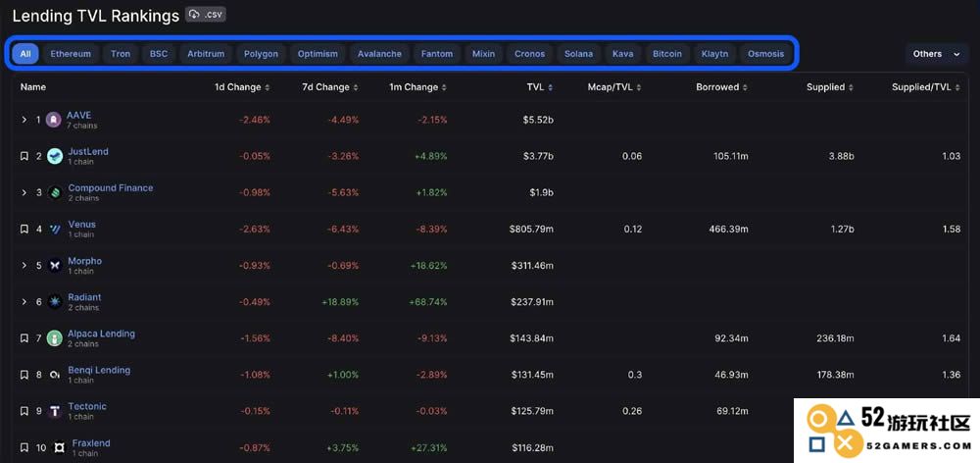Bookmark the Benqi Lending protocol
This screenshot has width=980, height=463.
[x=24, y=375]
